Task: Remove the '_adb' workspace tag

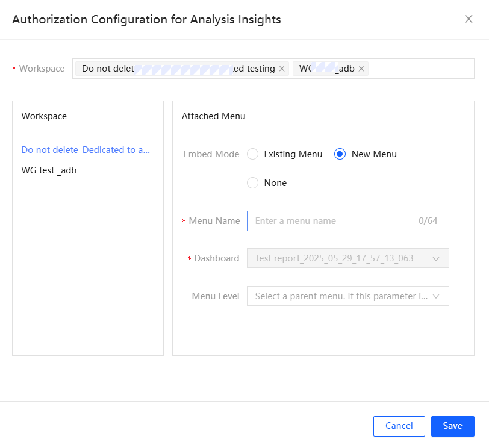Action: tap(361, 69)
